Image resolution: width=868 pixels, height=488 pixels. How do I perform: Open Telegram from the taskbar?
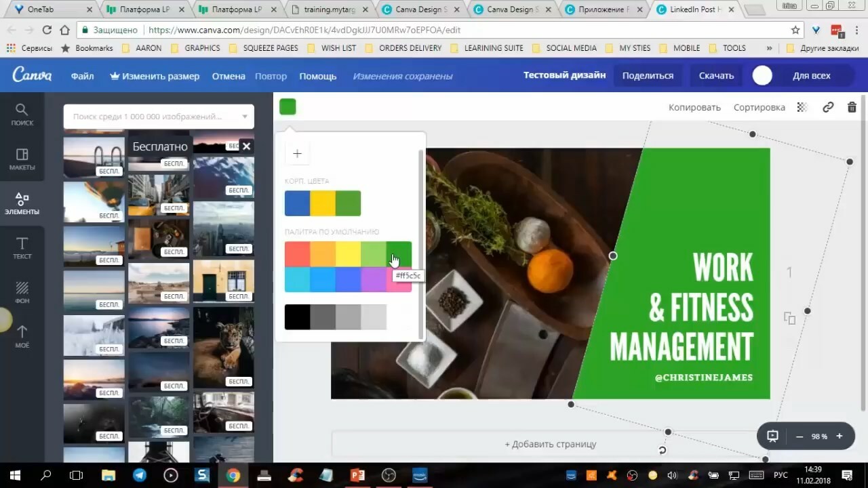pyautogui.click(x=139, y=475)
